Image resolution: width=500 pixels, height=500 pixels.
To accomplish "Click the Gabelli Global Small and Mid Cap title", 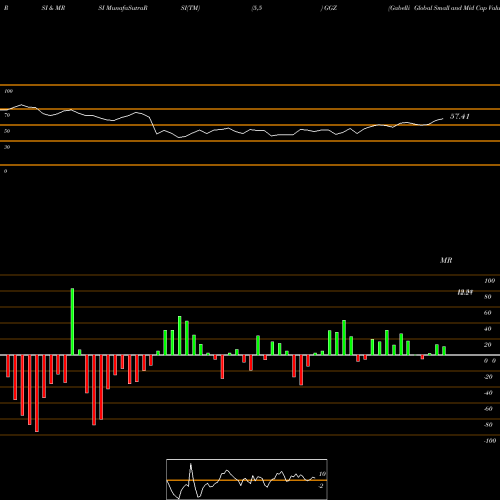I will tap(444, 8).
